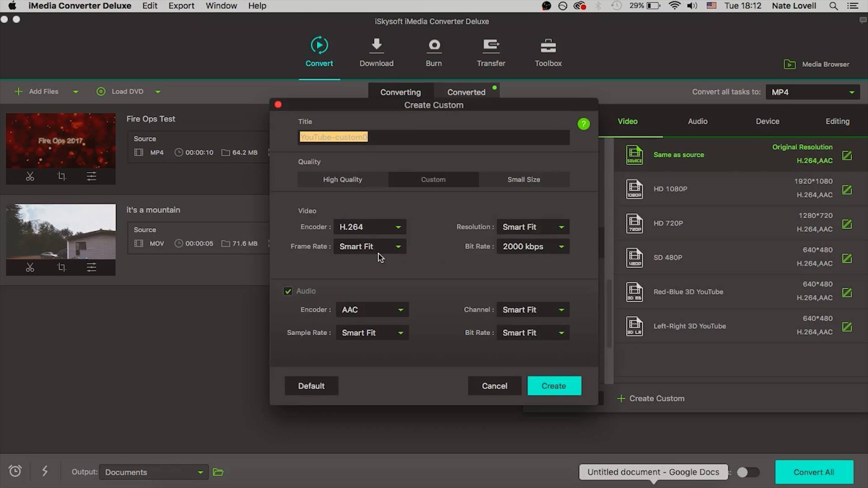This screenshot has height=488, width=868.
Task: Click the volume icon in menu bar
Action: pos(692,6)
